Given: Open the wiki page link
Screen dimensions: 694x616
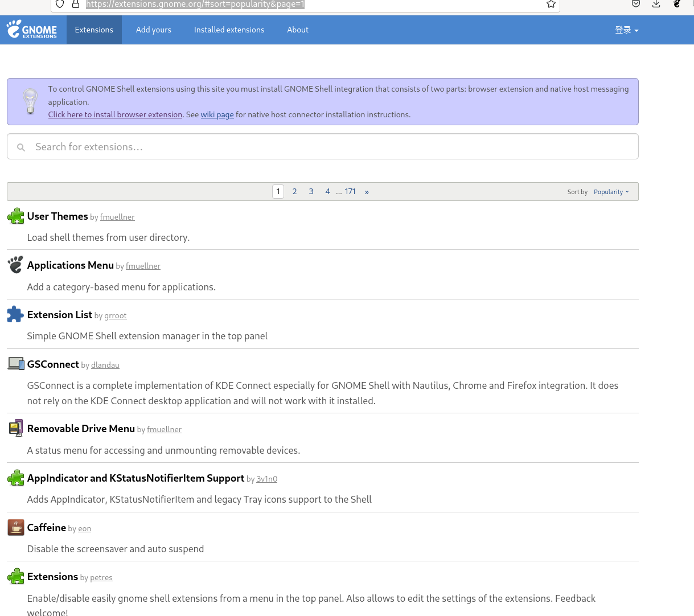Looking at the screenshot, I should (217, 114).
